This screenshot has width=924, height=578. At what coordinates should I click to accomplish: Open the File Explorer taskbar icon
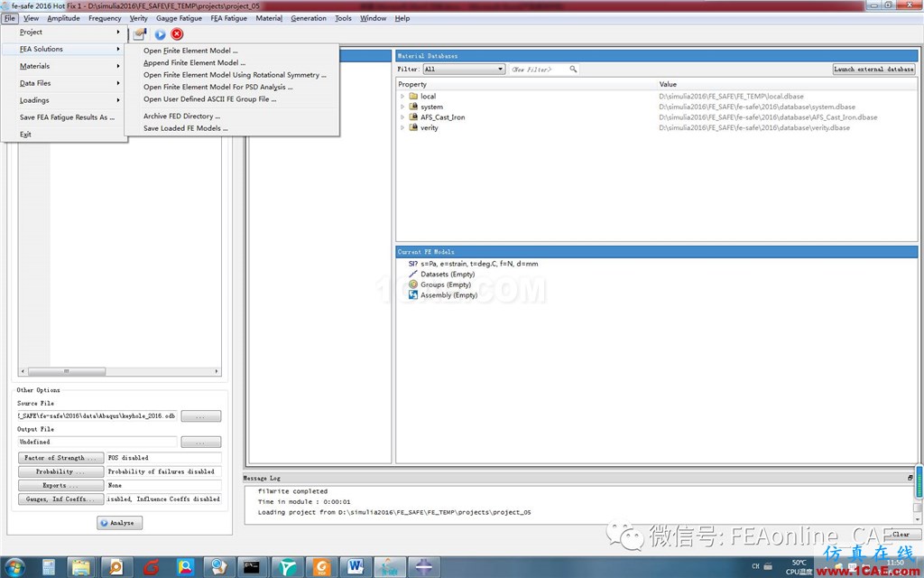click(80, 567)
